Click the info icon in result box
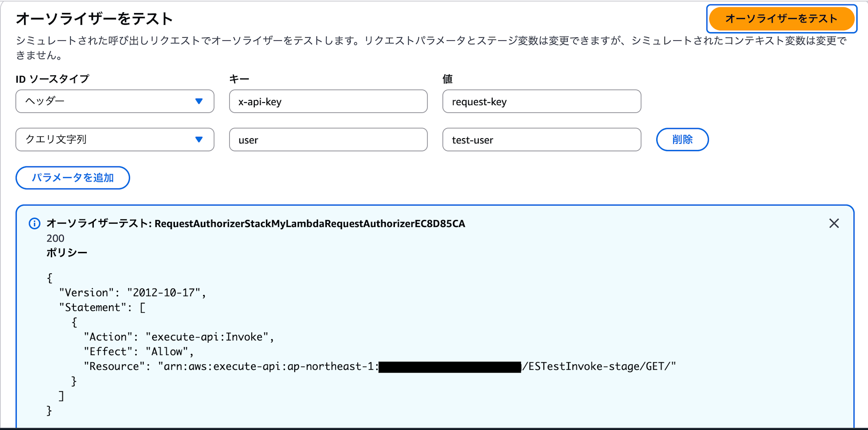The height and width of the screenshot is (430, 868). 34,223
